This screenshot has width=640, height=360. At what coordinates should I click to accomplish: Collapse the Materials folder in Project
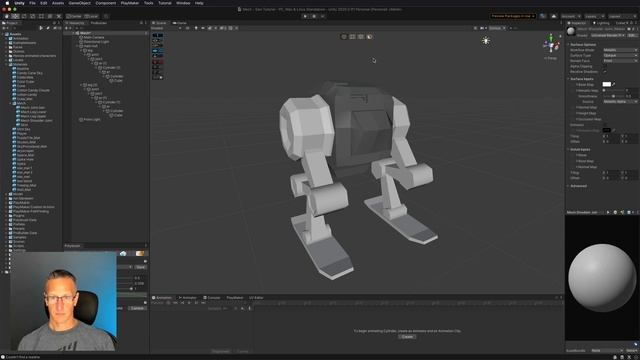click(x=7, y=64)
